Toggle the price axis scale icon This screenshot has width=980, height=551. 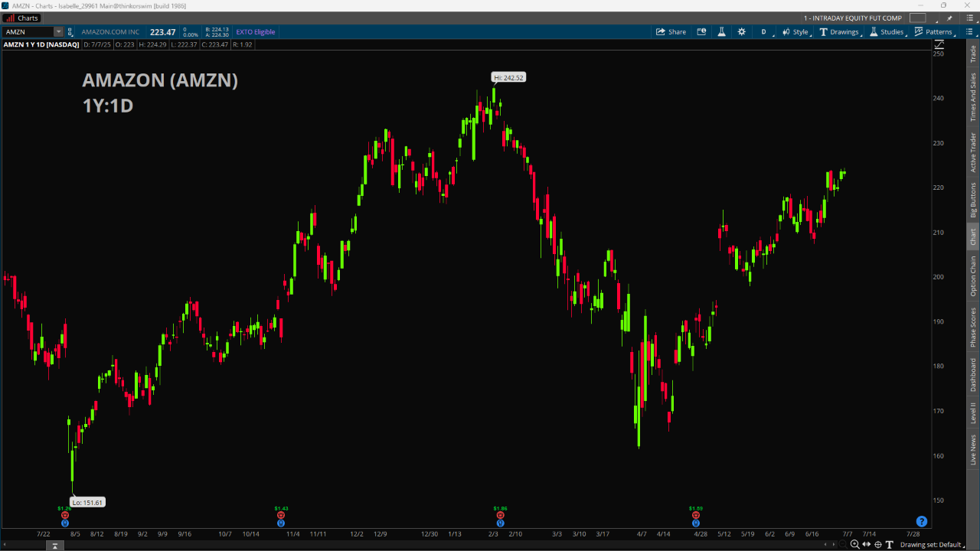(x=939, y=44)
